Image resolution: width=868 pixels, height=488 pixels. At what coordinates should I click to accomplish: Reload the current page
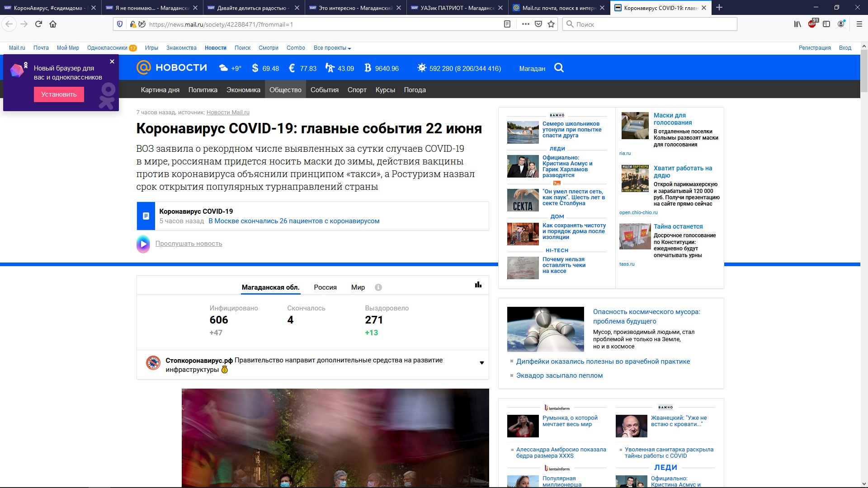point(38,24)
